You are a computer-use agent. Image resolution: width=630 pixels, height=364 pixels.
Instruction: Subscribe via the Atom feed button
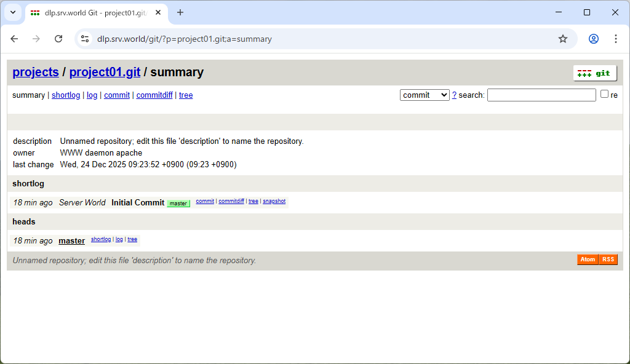point(588,259)
